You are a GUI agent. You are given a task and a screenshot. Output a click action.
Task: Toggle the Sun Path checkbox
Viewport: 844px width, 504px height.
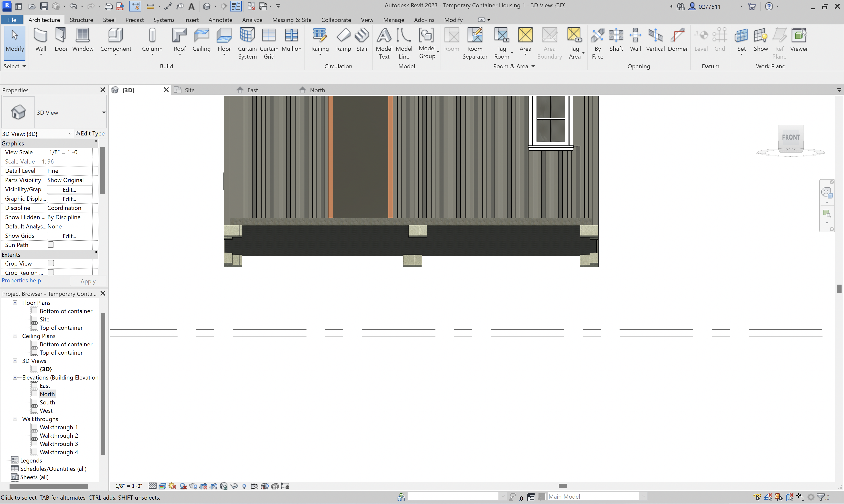(x=51, y=245)
